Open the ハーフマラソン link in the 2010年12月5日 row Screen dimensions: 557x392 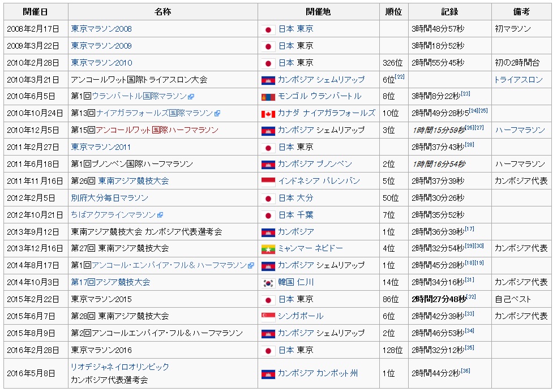[x=520, y=130]
